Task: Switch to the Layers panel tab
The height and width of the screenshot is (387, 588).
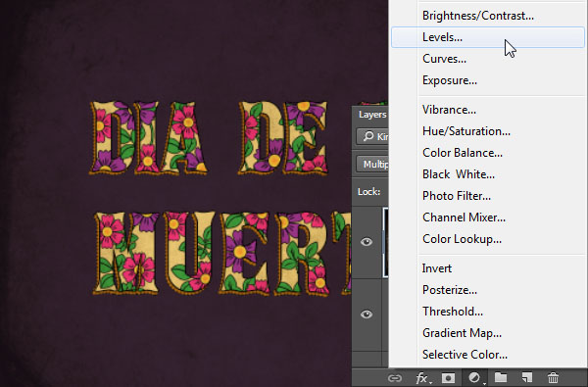Action: 372,115
